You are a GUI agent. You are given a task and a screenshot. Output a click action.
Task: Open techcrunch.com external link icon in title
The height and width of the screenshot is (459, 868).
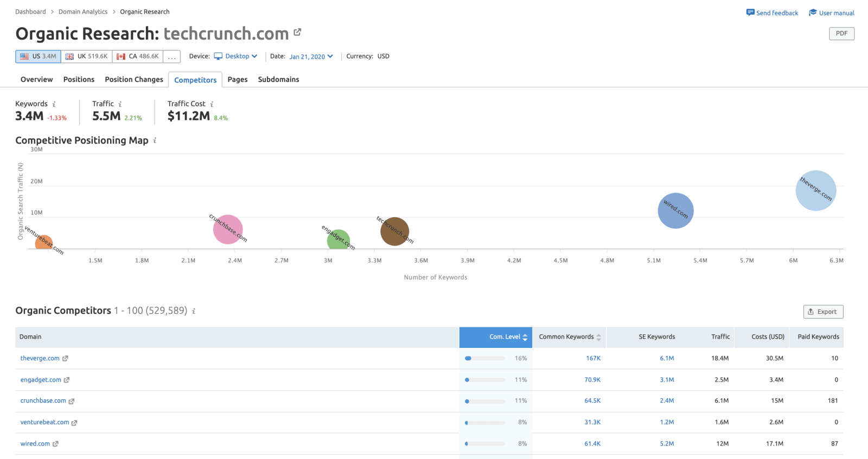tap(297, 33)
